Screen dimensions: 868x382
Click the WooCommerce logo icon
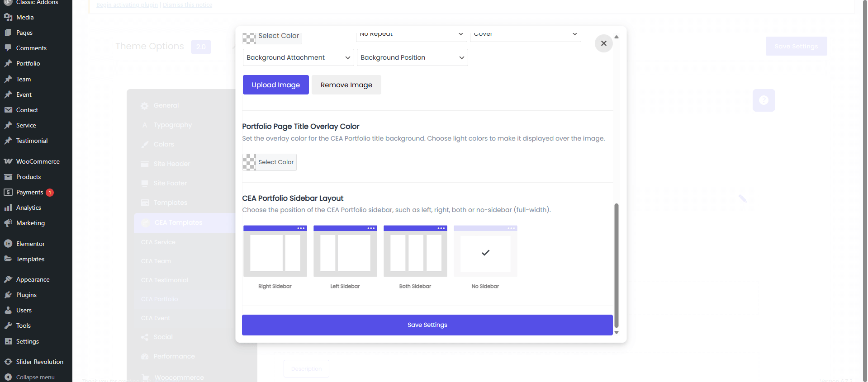(8, 161)
